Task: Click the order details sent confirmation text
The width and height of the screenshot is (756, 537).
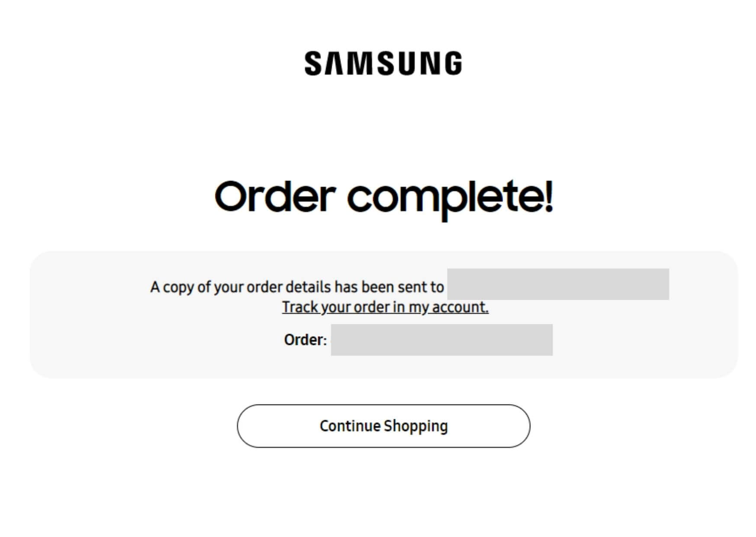Action: [297, 287]
